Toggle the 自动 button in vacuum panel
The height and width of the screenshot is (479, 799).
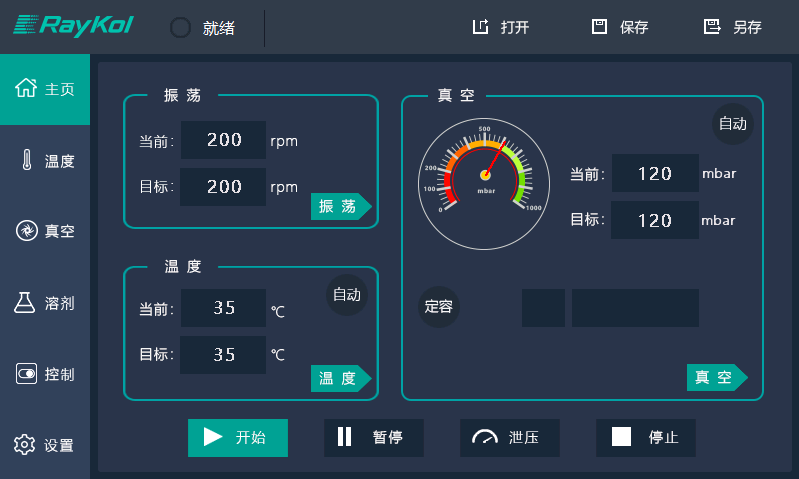tap(732, 124)
